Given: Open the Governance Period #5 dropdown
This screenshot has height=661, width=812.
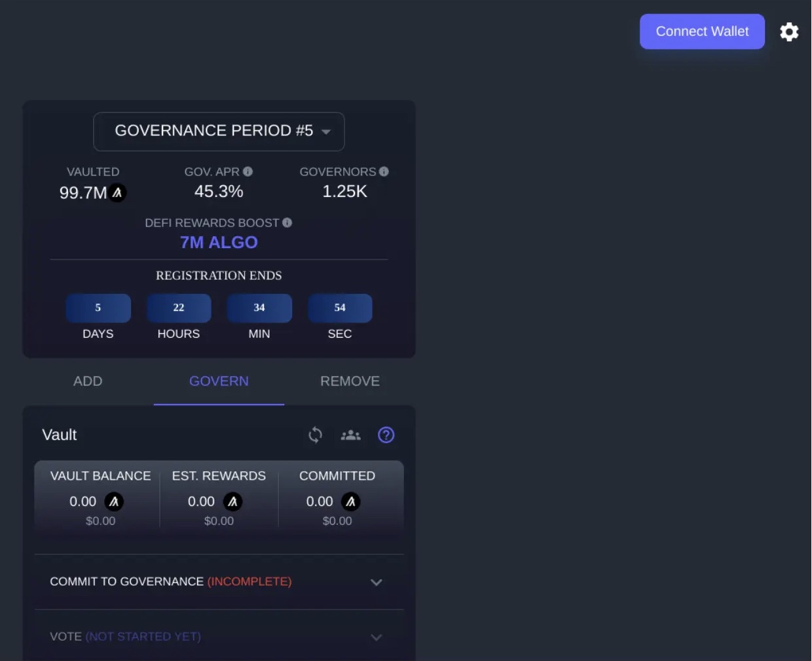Looking at the screenshot, I should pos(219,132).
